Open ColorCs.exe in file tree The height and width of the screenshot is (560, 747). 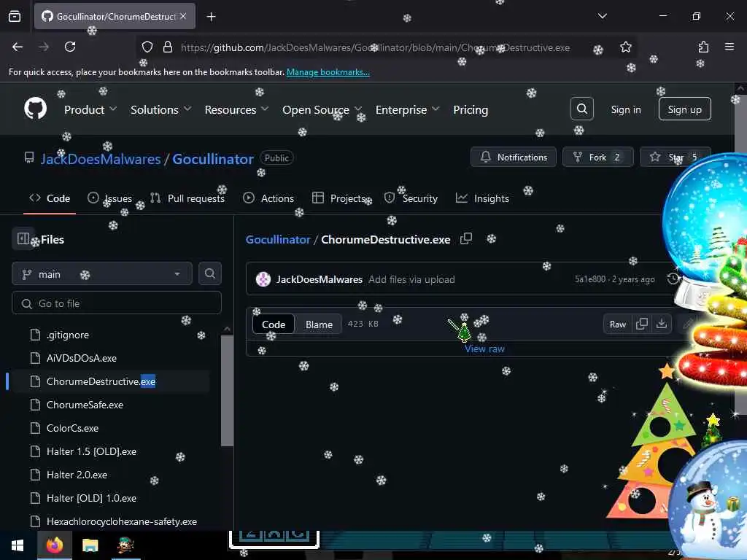click(x=72, y=428)
